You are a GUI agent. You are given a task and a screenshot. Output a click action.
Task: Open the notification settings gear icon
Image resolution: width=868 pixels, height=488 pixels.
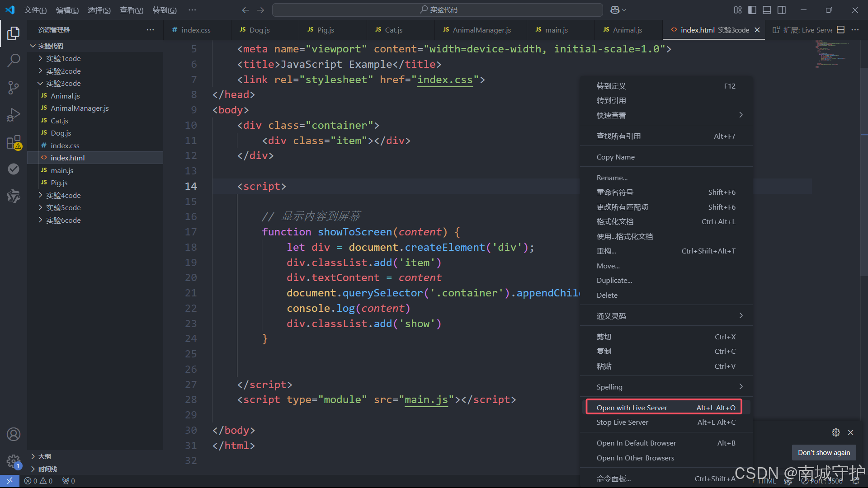(x=836, y=432)
